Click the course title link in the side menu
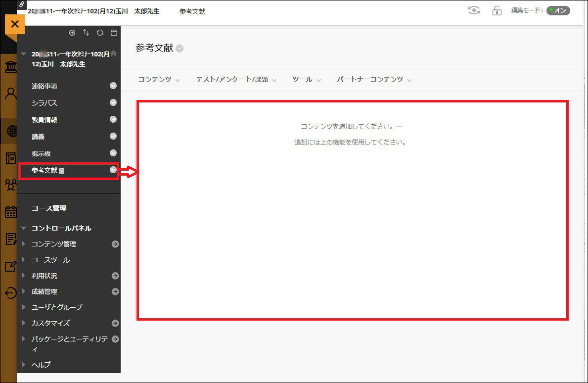This screenshot has width=588, height=383. tap(71, 59)
